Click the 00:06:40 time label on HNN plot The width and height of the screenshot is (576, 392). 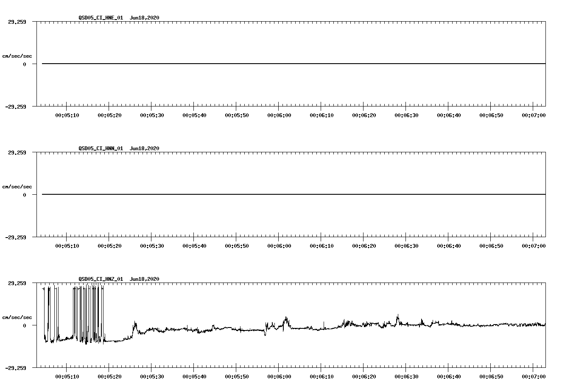(449, 246)
